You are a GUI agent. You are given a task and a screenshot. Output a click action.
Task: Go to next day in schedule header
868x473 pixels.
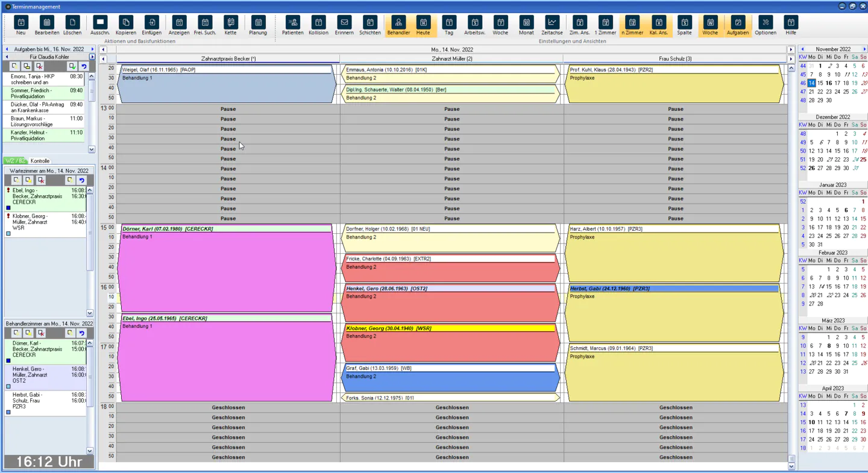pos(791,49)
